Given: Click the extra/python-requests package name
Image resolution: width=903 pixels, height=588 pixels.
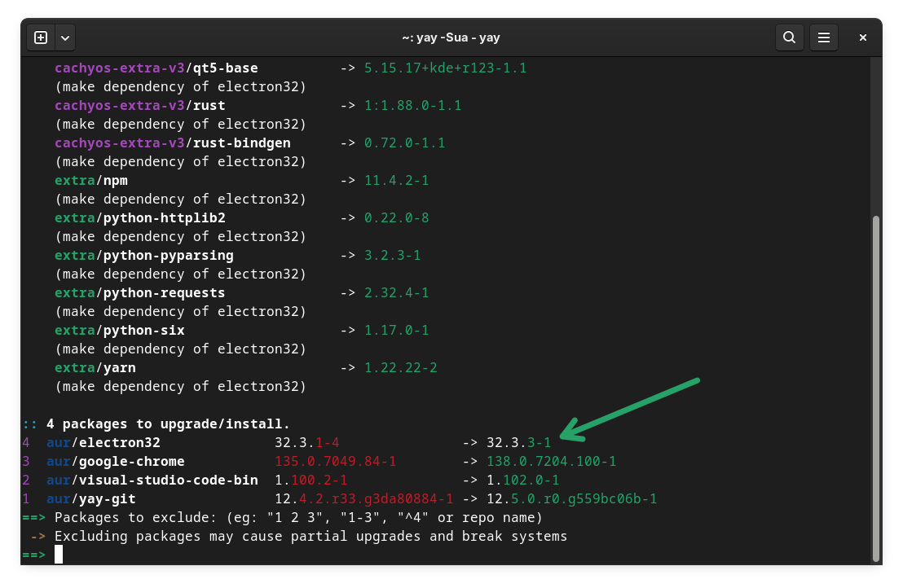Looking at the screenshot, I should [x=140, y=292].
